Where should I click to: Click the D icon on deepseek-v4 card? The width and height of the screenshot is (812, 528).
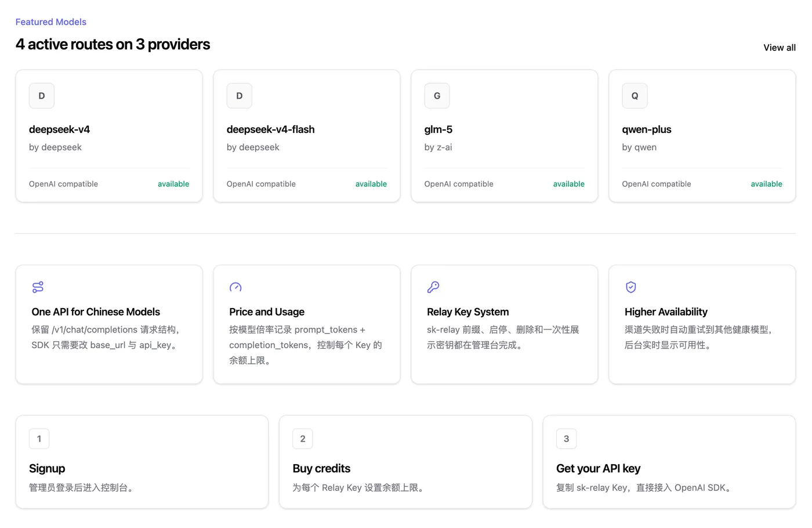[42, 96]
